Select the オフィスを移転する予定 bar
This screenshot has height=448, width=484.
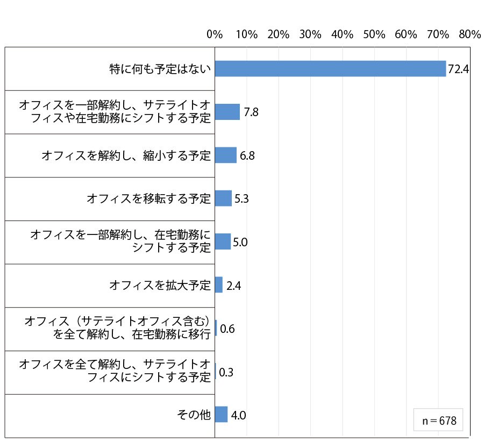(223, 198)
